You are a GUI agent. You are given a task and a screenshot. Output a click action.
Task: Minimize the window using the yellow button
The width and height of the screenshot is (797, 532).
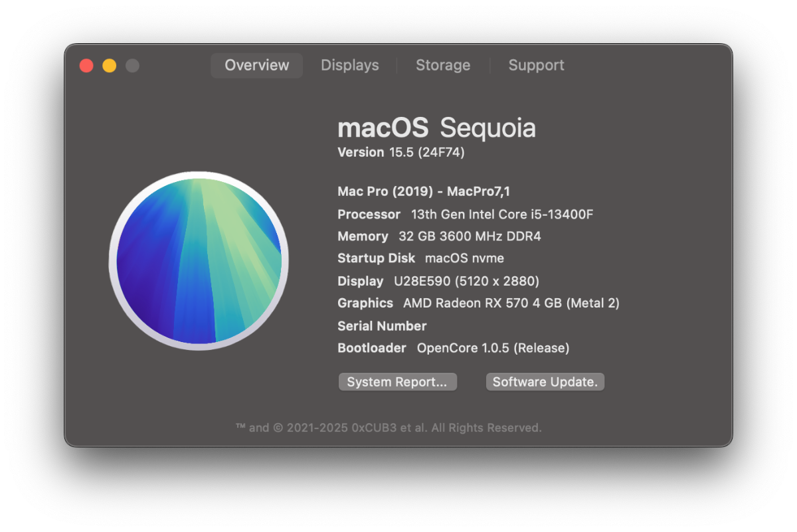(x=110, y=66)
